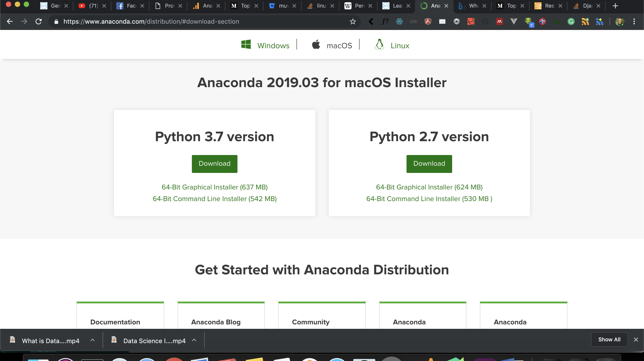
Task: Open the Documentation card
Action: (120, 315)
